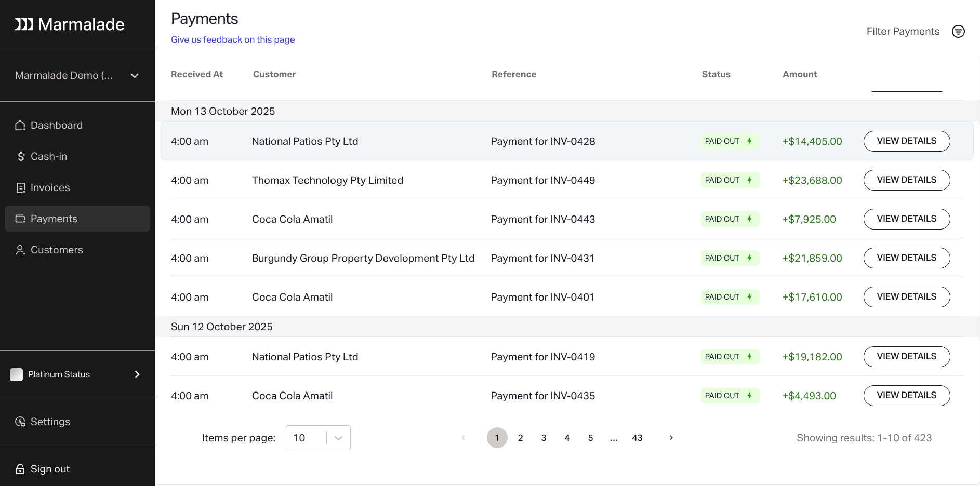Expand the Platinum Status chevron
Image resolution: width=980 pixels, height=486 pixels.
click(137, 374)
